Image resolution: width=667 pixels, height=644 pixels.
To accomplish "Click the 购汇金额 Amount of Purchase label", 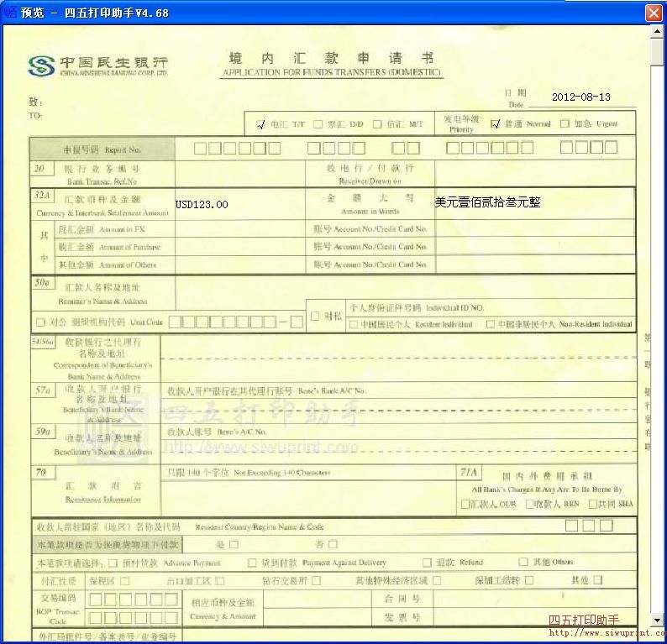I will click(109, 247).
